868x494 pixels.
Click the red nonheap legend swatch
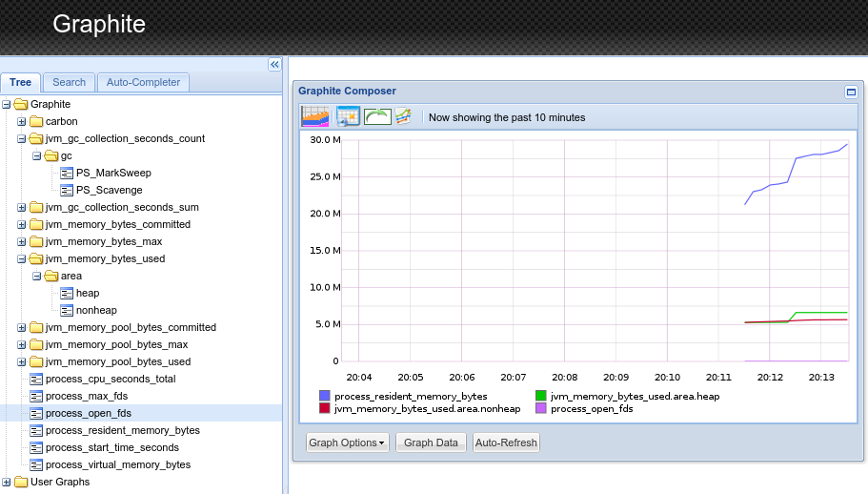tap(324, 408)
